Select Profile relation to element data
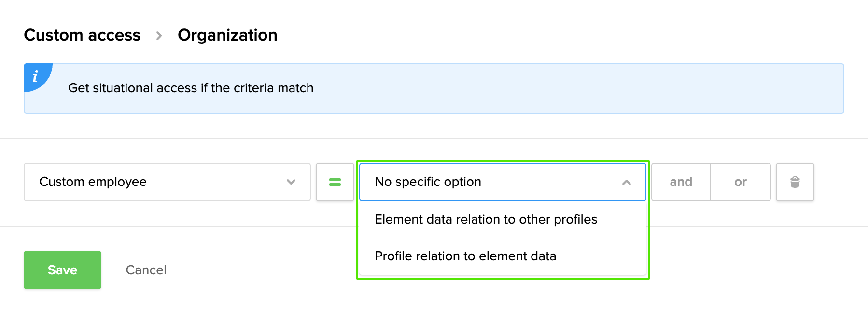868x313 pixels. tap(465, 256)
